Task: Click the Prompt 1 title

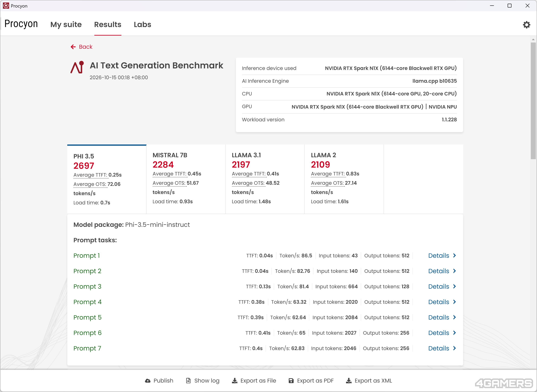Action: (x=86, y=256)
